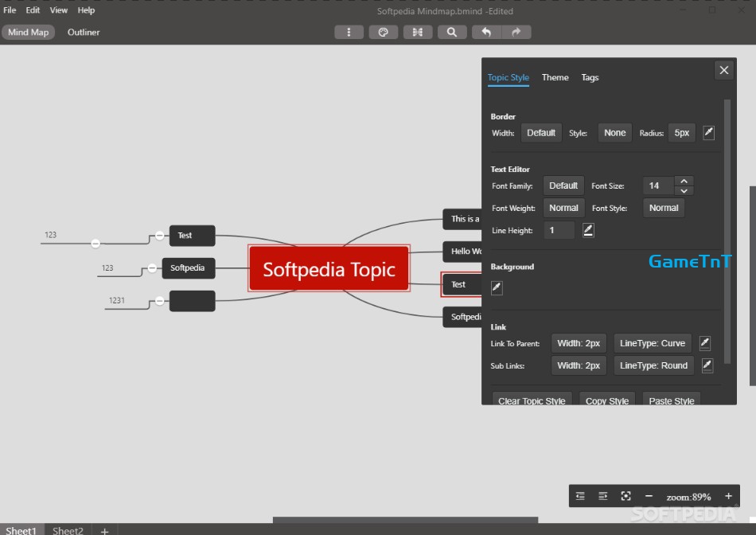Collapse the left Softpedia topic's children
Viewport: 756px width, 535px height.
pos(152,268)
